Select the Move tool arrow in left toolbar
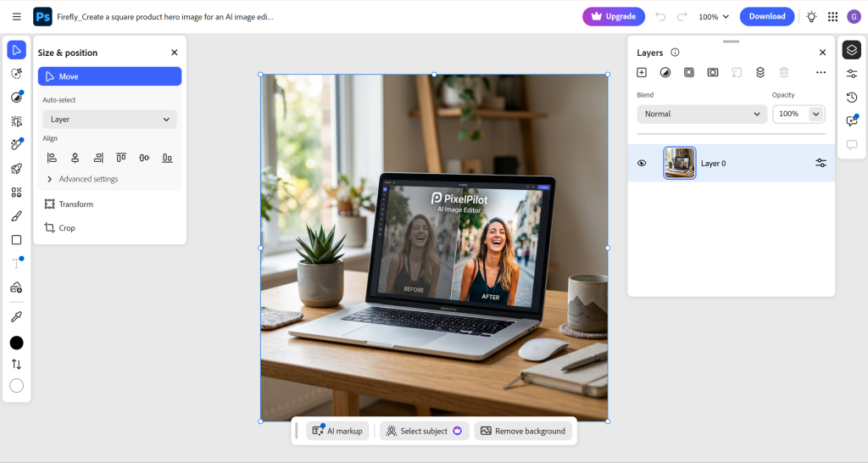Screen dimensions: 868x463 click(x=17, y=50)
